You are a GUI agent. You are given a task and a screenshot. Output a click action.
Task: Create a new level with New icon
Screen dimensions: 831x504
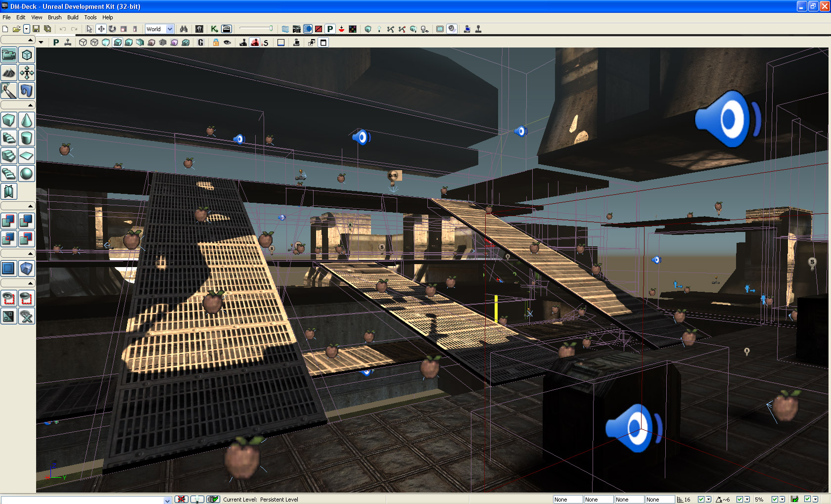coord(5,29)
